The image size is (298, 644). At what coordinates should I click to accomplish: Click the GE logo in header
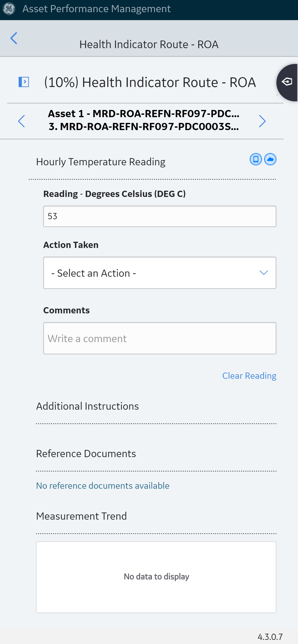pyautogui.click(x=9, y=9)
